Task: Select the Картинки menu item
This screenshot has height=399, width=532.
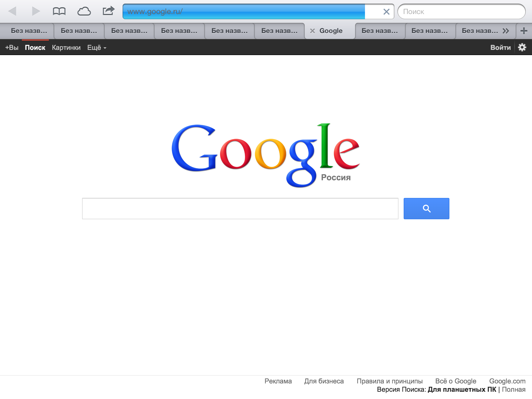Action: (x=66, y=48)
